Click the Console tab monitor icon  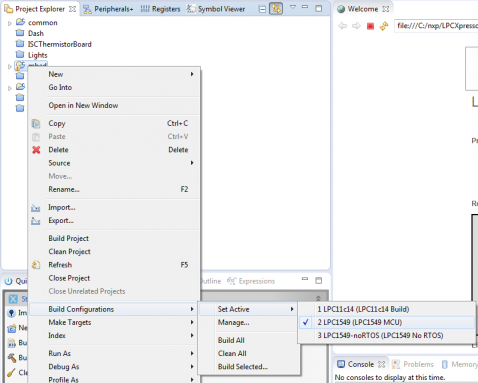(341, 364)
